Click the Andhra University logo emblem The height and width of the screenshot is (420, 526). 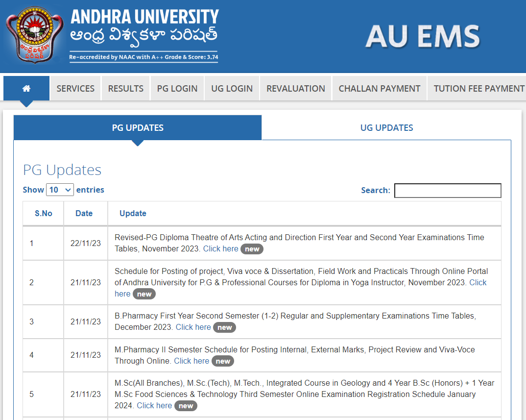[35, 35]
